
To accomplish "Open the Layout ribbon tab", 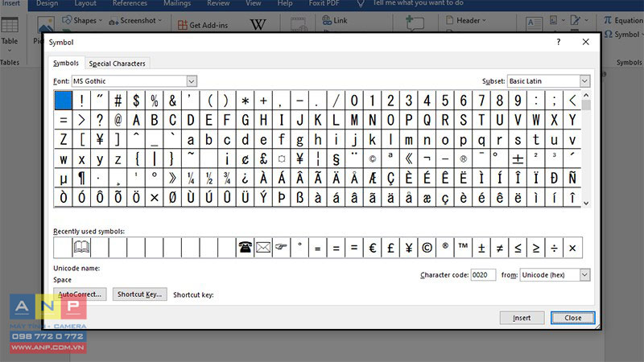I will (85, 3).
